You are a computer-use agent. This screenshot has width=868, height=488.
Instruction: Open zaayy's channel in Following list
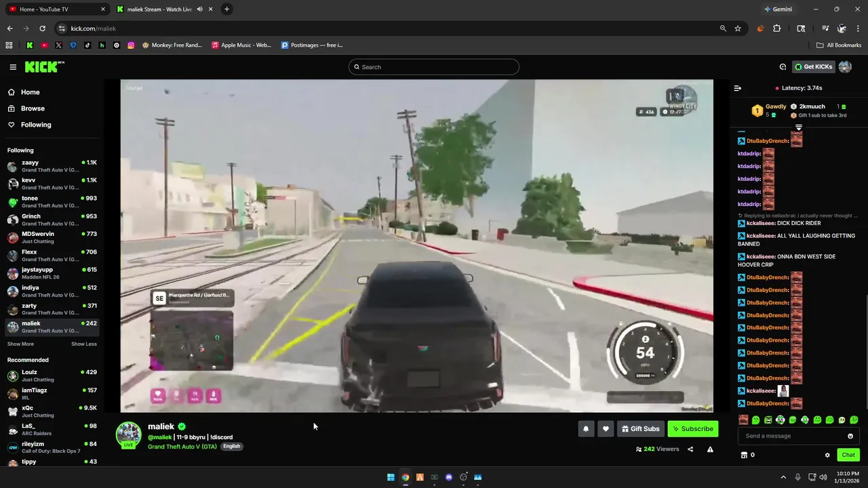click(x=52, y=166)
